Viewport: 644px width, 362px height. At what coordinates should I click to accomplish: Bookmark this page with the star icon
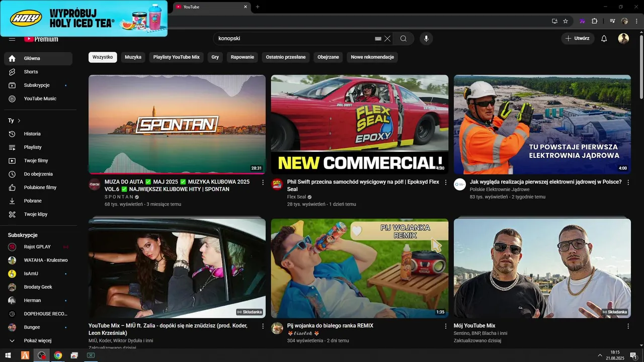(566, 21)
